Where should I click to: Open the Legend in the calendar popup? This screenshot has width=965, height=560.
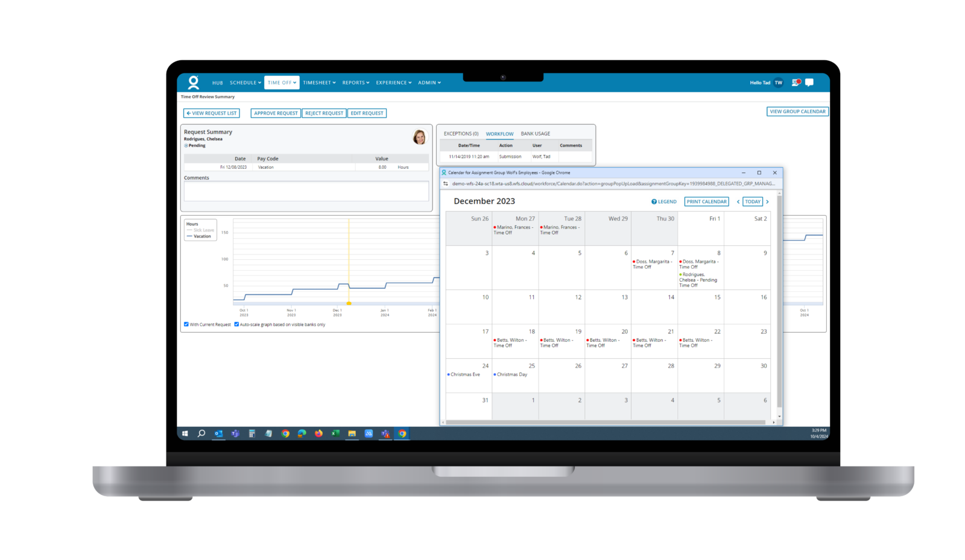[663, 201]
